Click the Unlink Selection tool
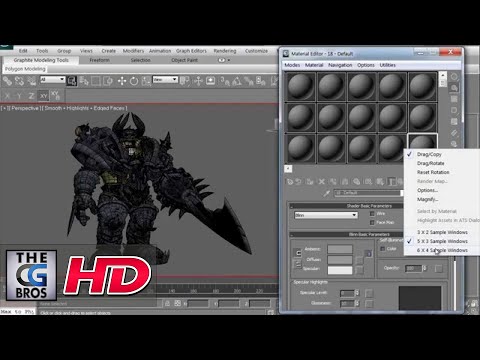Screen dimensions: 480x360 click(19, 81)
